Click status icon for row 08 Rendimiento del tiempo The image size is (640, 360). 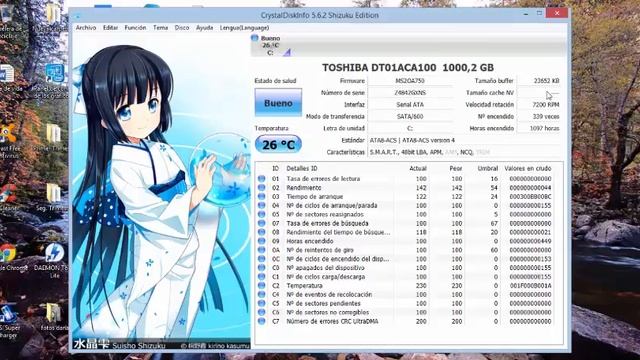(262, 232)
